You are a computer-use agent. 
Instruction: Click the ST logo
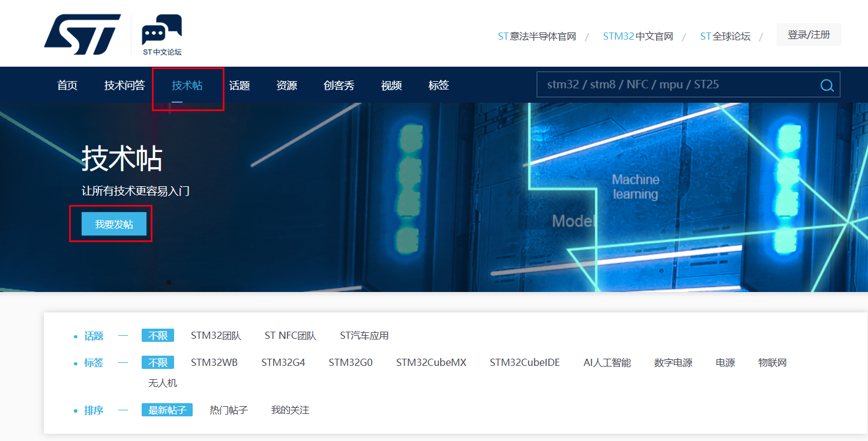tap(82, 35)
